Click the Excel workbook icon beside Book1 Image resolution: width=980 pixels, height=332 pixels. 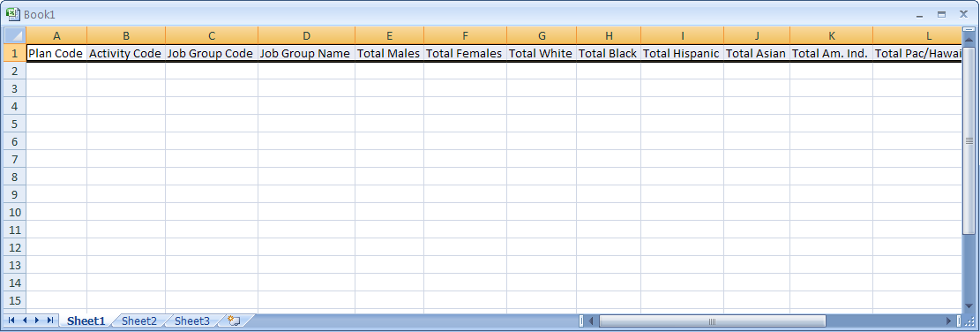[x=13, y=14]
